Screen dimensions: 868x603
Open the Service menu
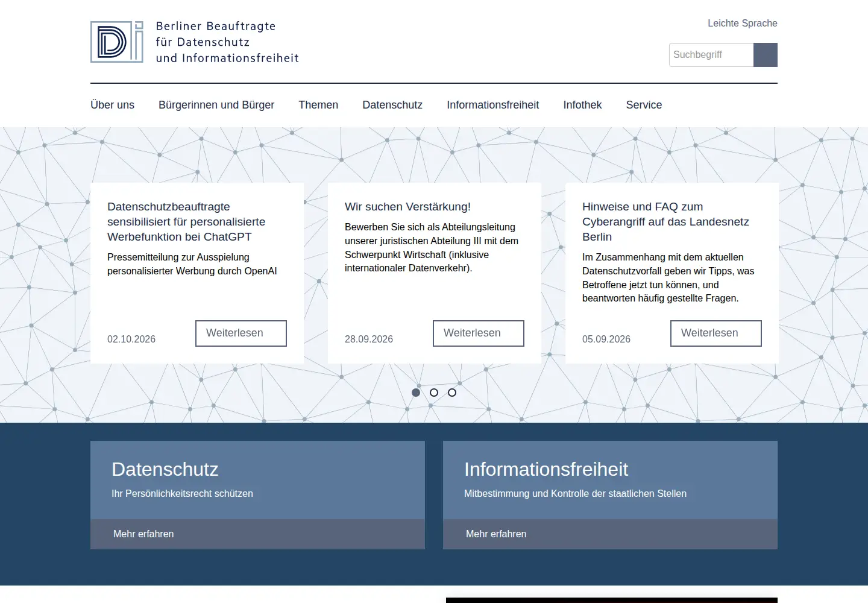coord(644,105)
